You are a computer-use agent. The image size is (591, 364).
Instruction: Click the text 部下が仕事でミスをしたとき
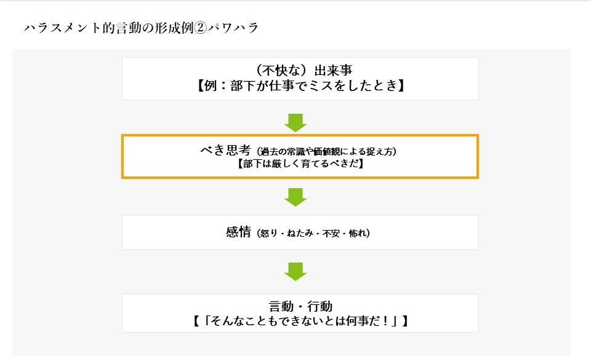300,86
